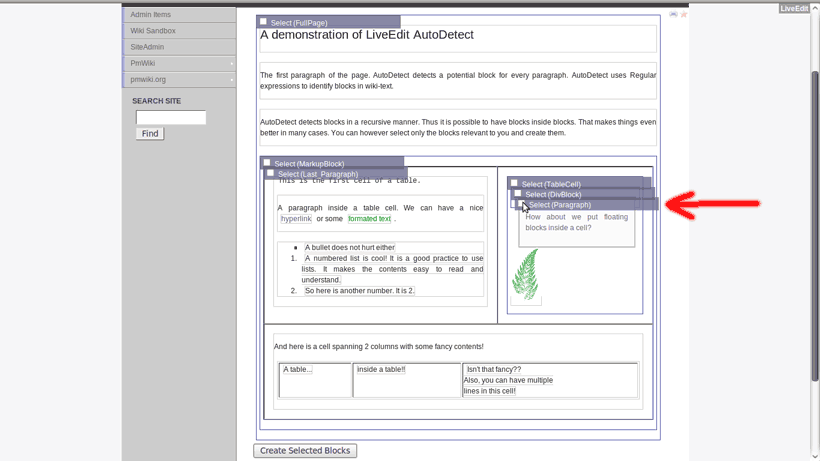Click 'And here is a cell spanning 2 columns' text
The width and height of the screenshot is (820, 461).
(x=379, y=347)
